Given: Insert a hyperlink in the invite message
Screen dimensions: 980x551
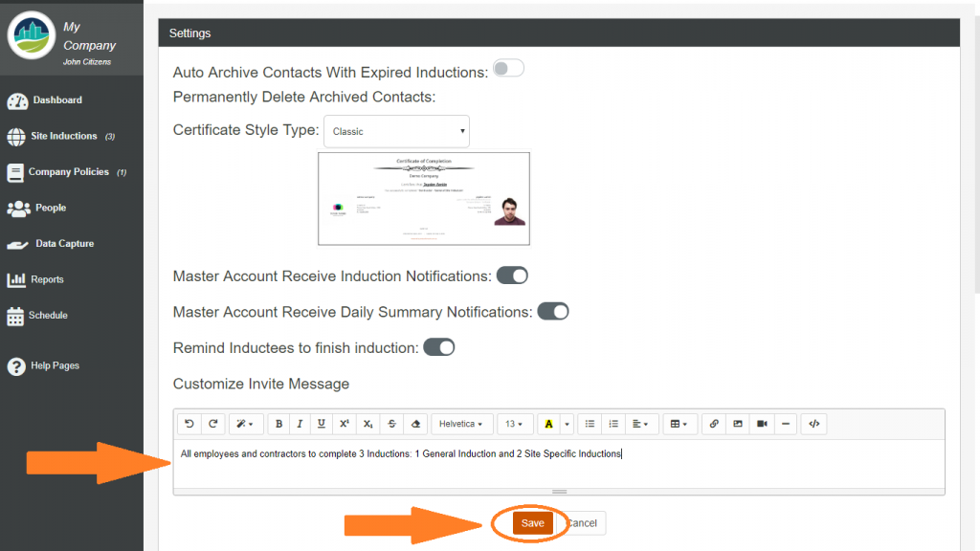Looking at the screenshot, I should pyautogui.click(x=713, y=424).
